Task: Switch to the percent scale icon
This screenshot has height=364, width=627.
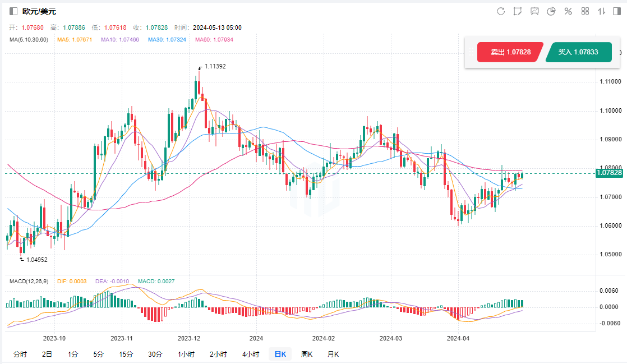Action: (x=568, y=11)
